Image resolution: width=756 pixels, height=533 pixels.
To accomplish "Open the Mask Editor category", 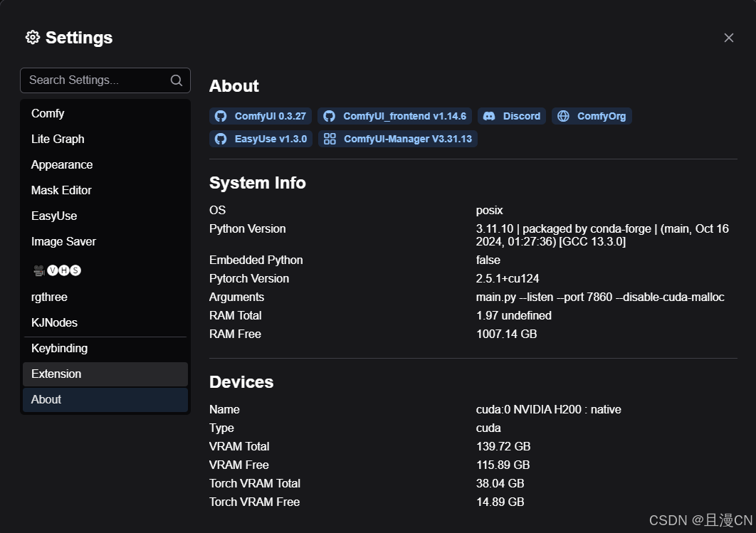I will pyautogui.click(x=105, y=191).
